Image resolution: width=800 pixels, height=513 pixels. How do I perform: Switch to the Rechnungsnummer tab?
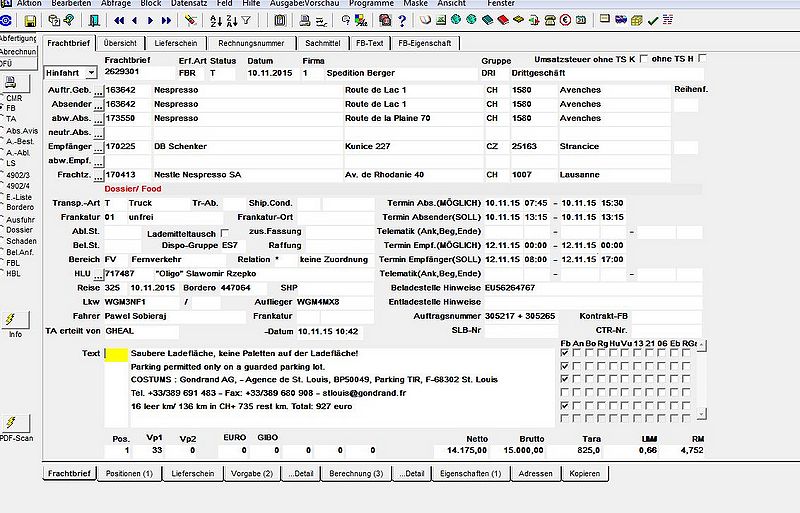point(251,43)
